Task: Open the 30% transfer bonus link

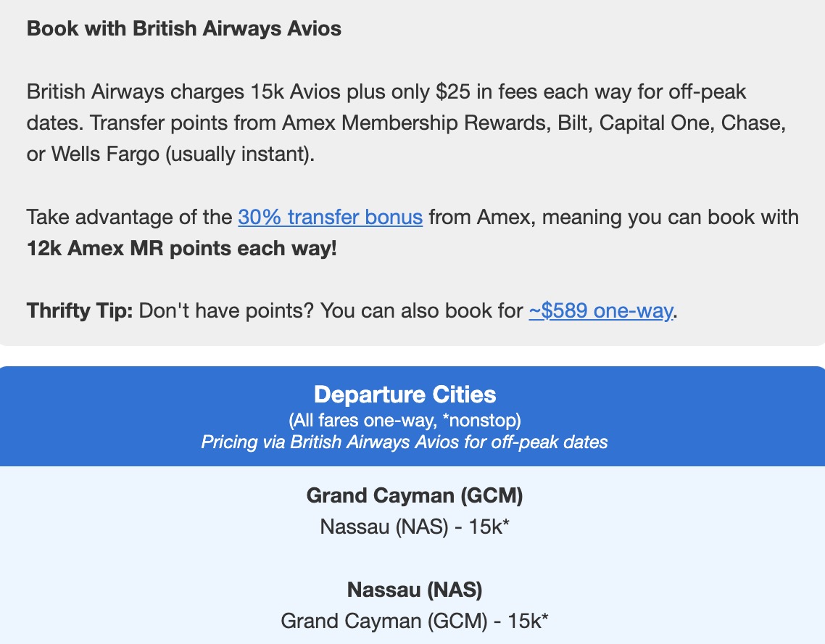Action: click(x=330, y=217)
